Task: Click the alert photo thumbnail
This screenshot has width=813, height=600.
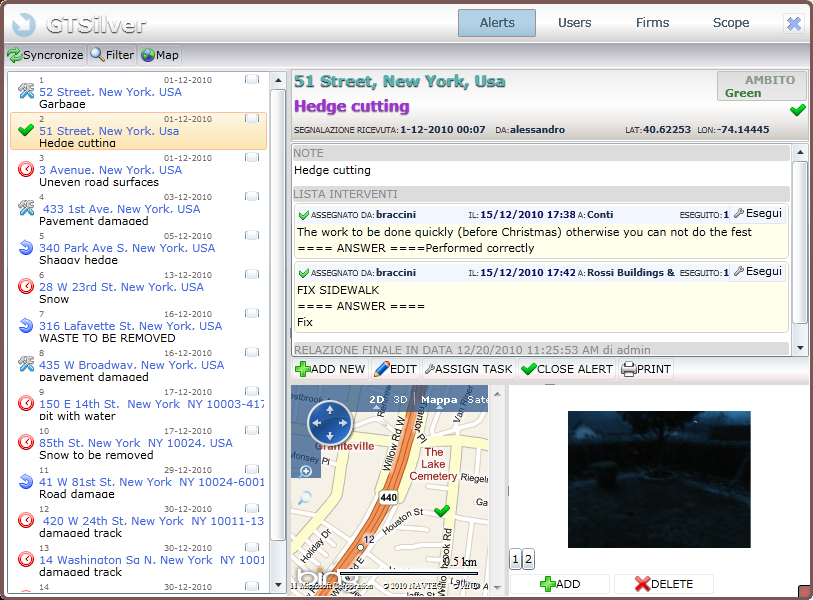Action: coord(659,479)
